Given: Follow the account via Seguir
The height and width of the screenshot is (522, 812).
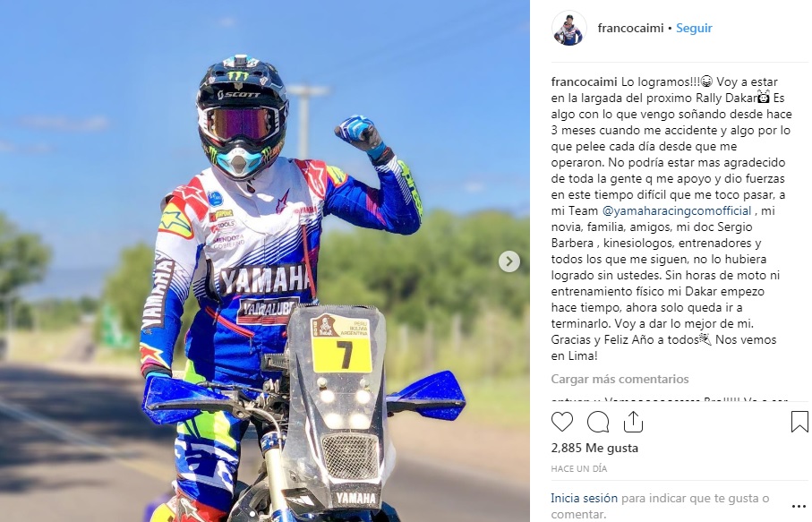Looking at the screenshot, I should (694, 28).
